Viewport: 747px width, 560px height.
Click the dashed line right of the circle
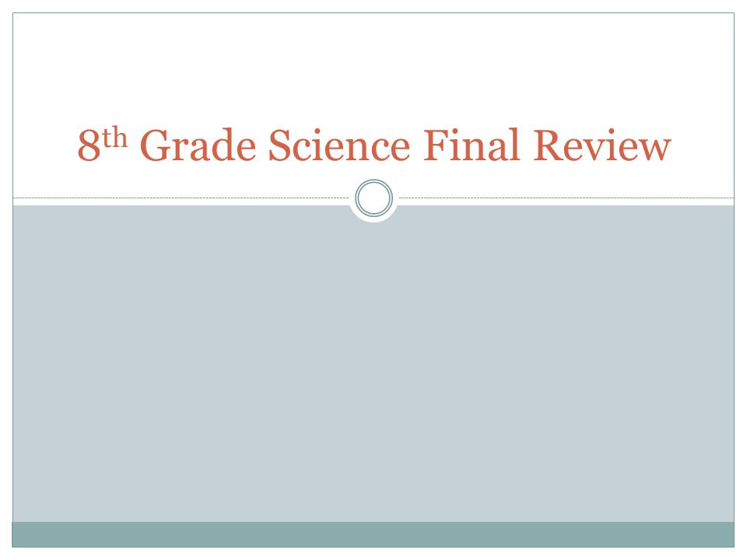[x=566, y=198]
